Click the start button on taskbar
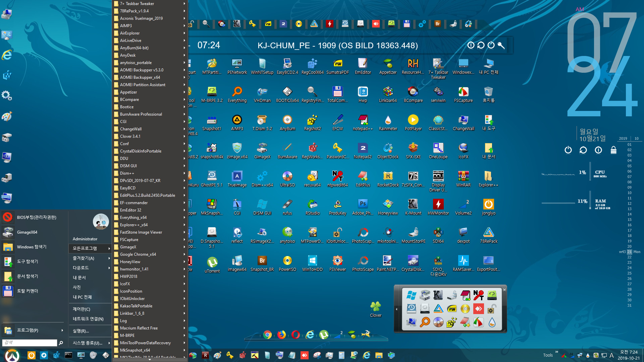The image size is (644, 362). (12, 355)
